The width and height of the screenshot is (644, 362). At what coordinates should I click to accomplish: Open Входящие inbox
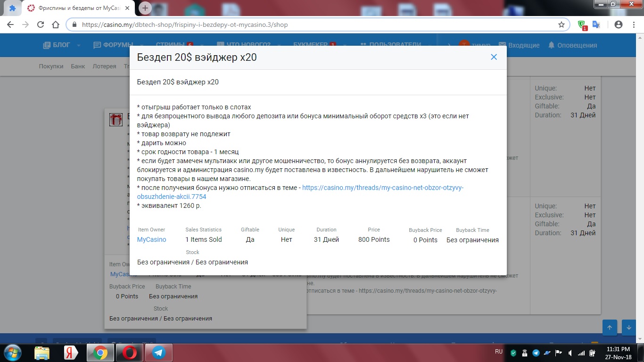click(519, 45)
